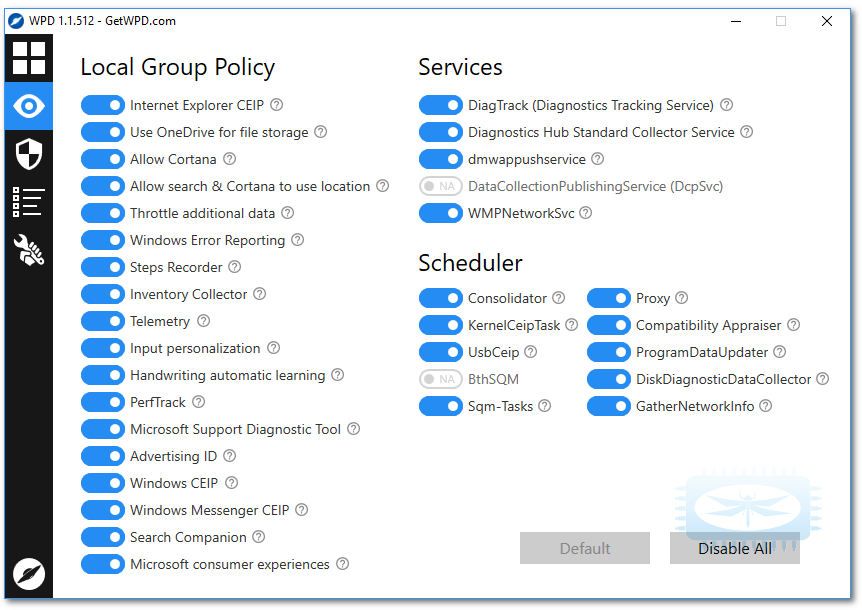
Task: Show help for Throttle additional data
Action: coord(288,213)
